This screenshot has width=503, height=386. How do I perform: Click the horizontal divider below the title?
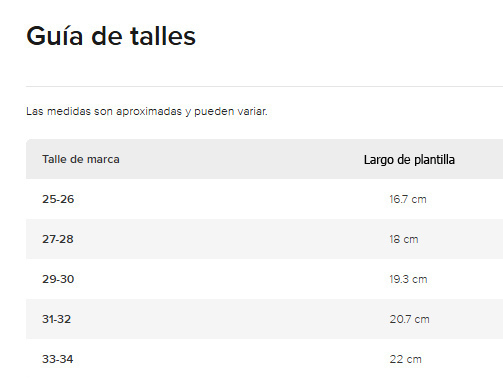pyautogui.click(x=264, y=86)
